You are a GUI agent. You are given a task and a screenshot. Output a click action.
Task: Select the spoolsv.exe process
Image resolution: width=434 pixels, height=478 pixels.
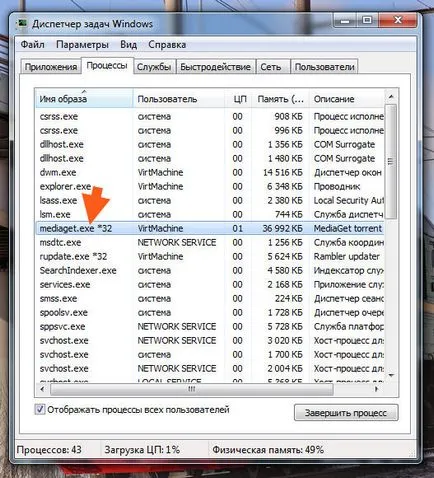210,312
